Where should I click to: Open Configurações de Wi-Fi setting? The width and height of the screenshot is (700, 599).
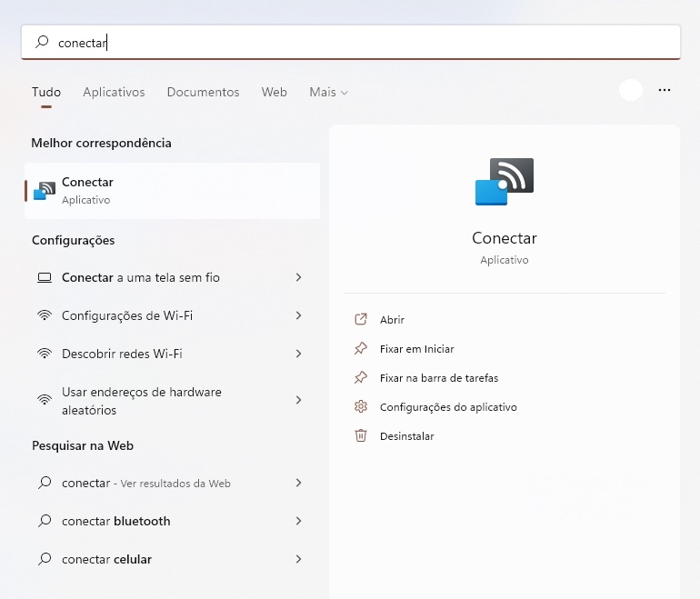click(173, 315)
